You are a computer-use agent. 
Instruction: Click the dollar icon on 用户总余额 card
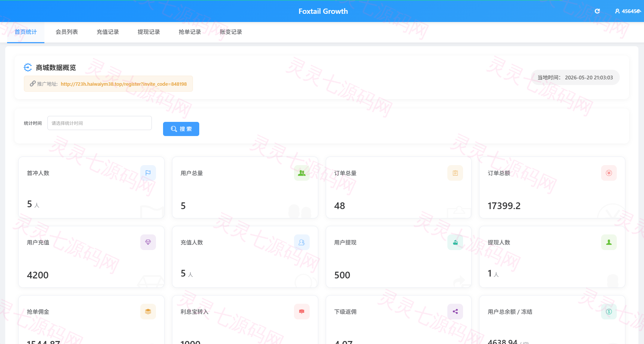coord(609,312)
